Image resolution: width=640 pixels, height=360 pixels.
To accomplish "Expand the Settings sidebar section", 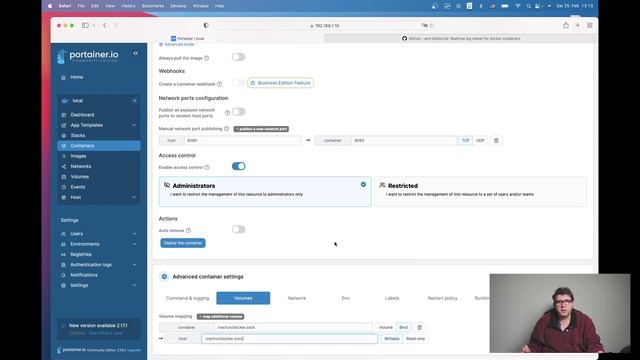I will coord(134,285).
